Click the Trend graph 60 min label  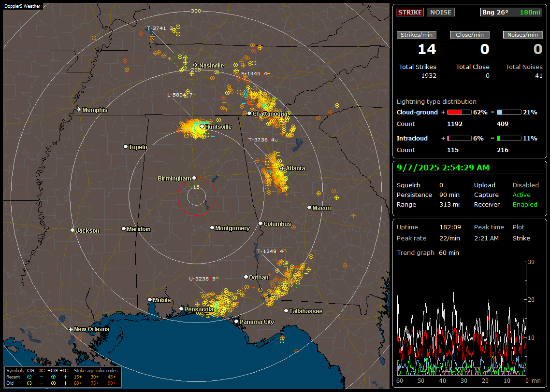(x=428, y=252)
